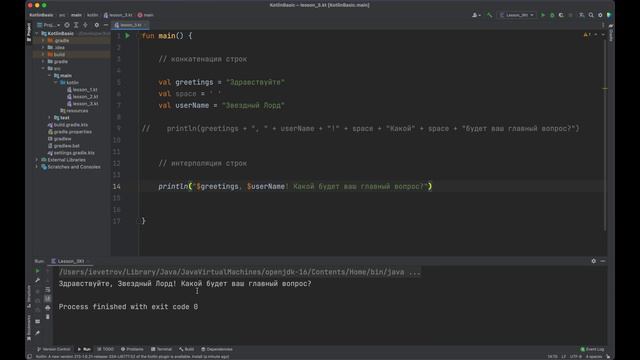Open the Dependencies tool window
640x360 pixels.
point(217,349)
